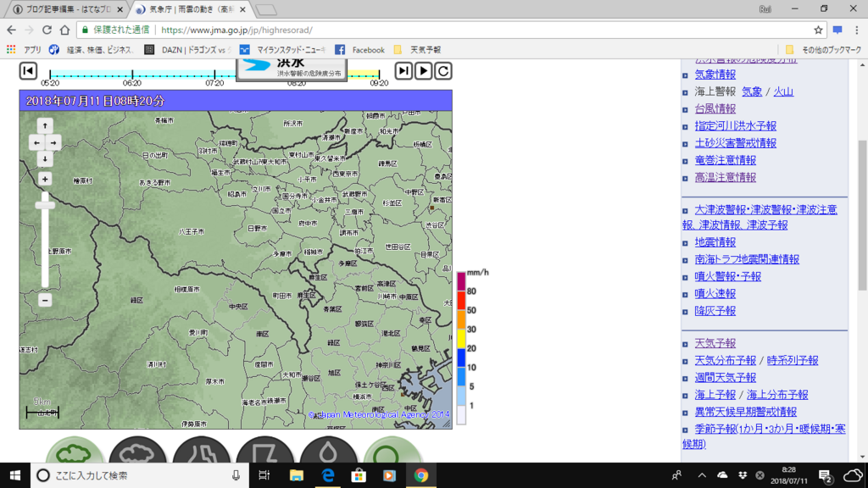Open the 週間天気予報 link
The width and height of the screenshot is (868, 488).
point(726,377)
